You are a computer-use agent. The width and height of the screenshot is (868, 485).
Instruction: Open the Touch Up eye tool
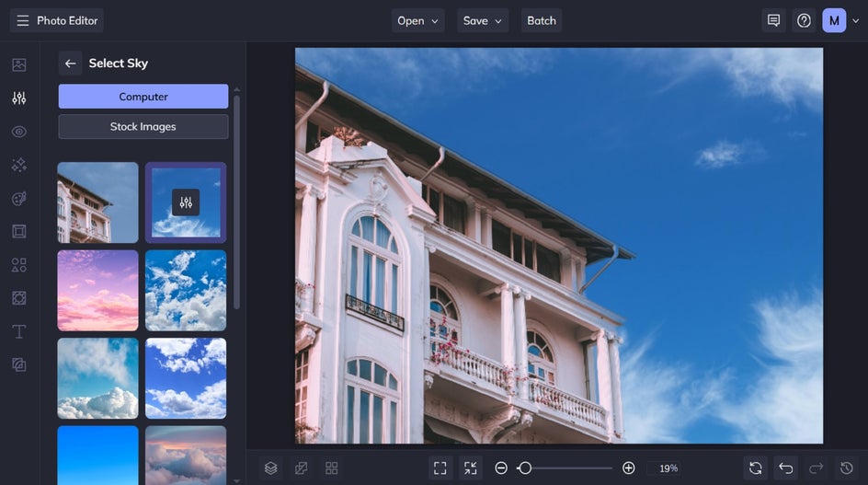[18, 132]
